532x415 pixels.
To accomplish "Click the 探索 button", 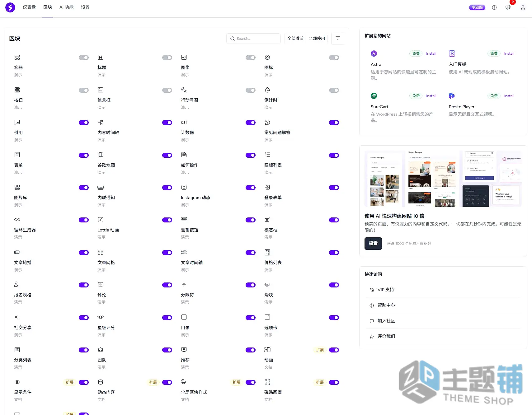I will pyautogui.click(x=373, y=244).
